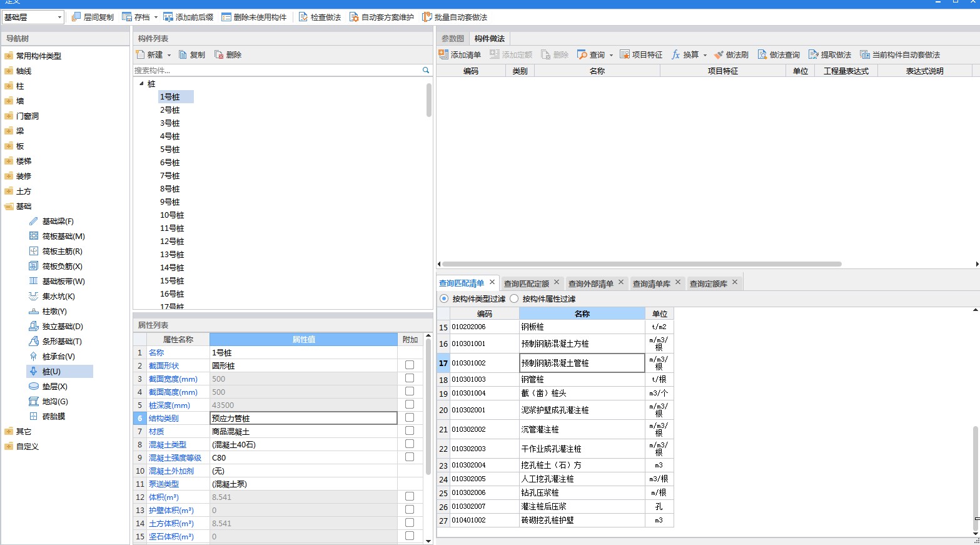980x545 pixels.
Task: Toggle 附加 checkbox for 材质 row
Action: [x=410, y=430]
